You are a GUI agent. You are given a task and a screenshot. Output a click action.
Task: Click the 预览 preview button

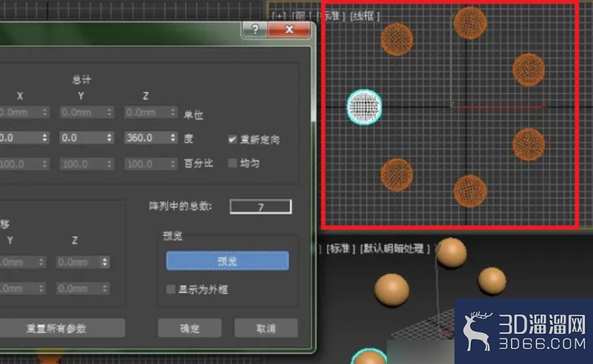[227, 261]
